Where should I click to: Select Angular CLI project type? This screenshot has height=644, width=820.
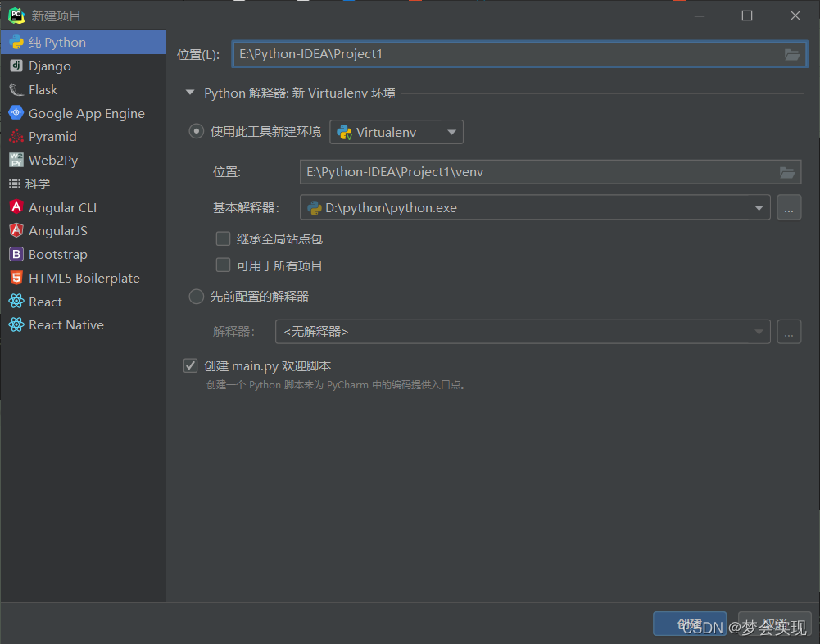tap(84, 207)
